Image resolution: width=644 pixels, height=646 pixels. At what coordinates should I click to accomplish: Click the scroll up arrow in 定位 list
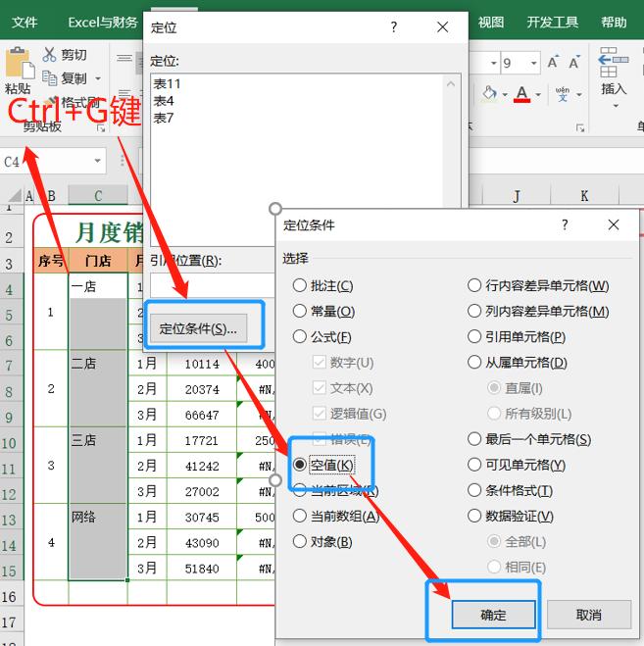(x=451, y=84)
